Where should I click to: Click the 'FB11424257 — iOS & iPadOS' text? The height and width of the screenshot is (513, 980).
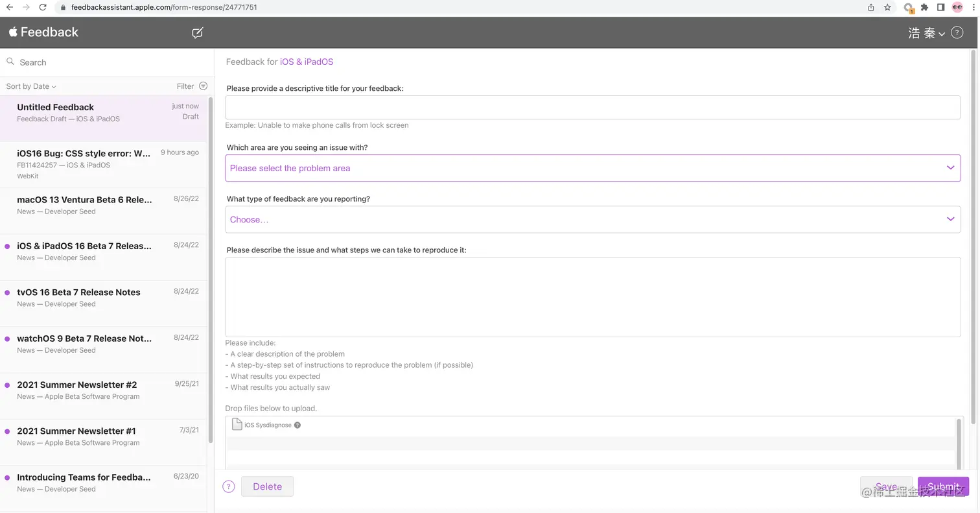(x=64, y=165)
